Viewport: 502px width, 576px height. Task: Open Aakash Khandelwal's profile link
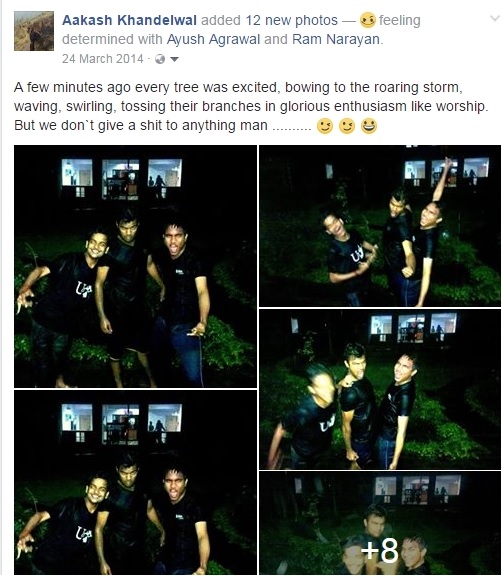(x=129, y=20)
